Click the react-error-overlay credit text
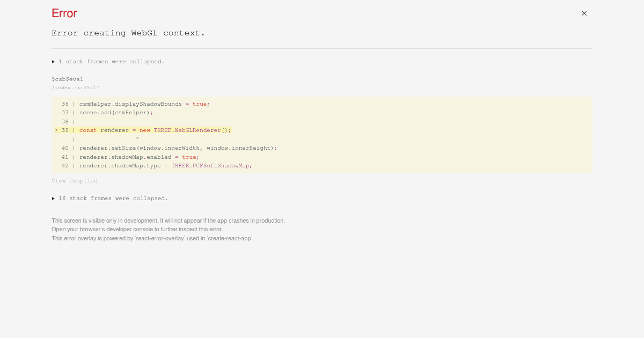The width and height of the screenshot is (644, 338). [x=152, y=238]
